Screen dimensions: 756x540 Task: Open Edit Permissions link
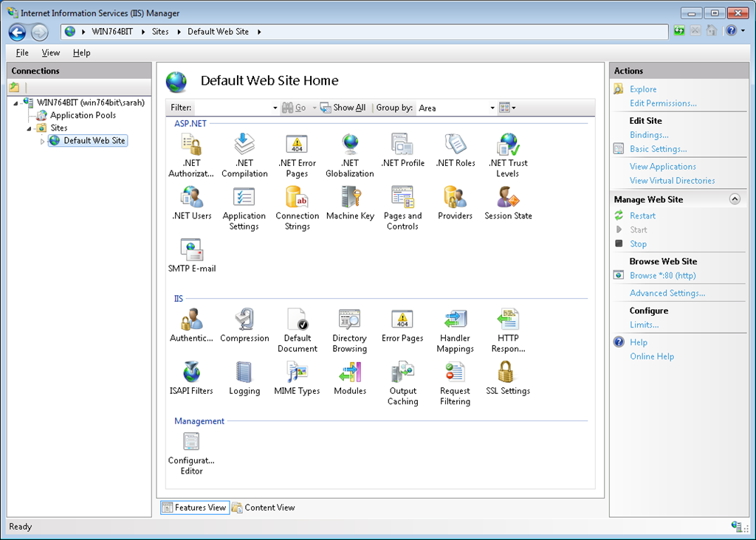663,103
